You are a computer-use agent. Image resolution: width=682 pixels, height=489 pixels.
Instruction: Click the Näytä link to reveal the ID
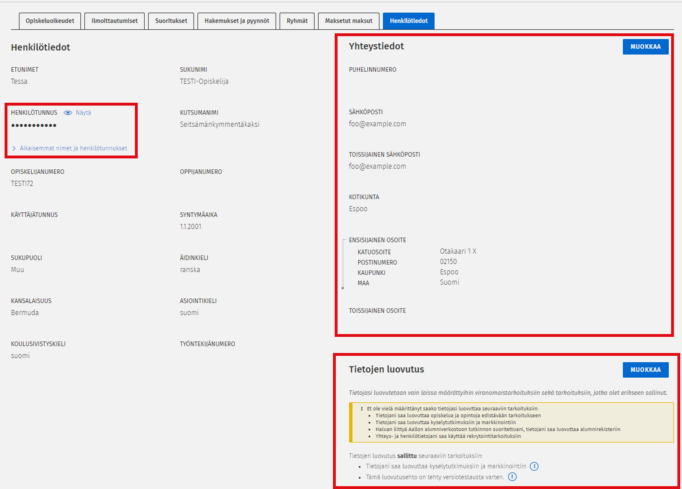pos(84,113)
